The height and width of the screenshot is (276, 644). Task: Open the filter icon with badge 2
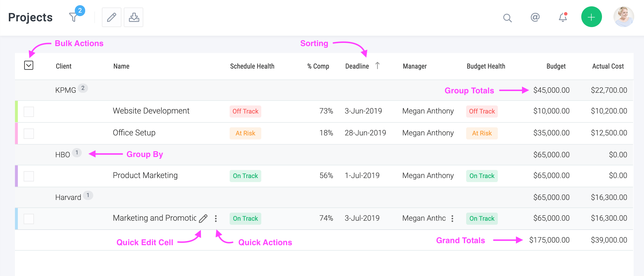coord(74,17)
